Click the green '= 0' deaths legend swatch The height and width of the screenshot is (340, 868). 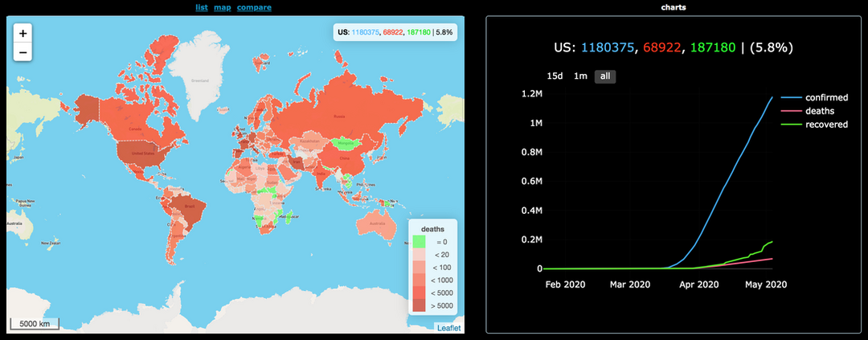click(x=419, y=242)
